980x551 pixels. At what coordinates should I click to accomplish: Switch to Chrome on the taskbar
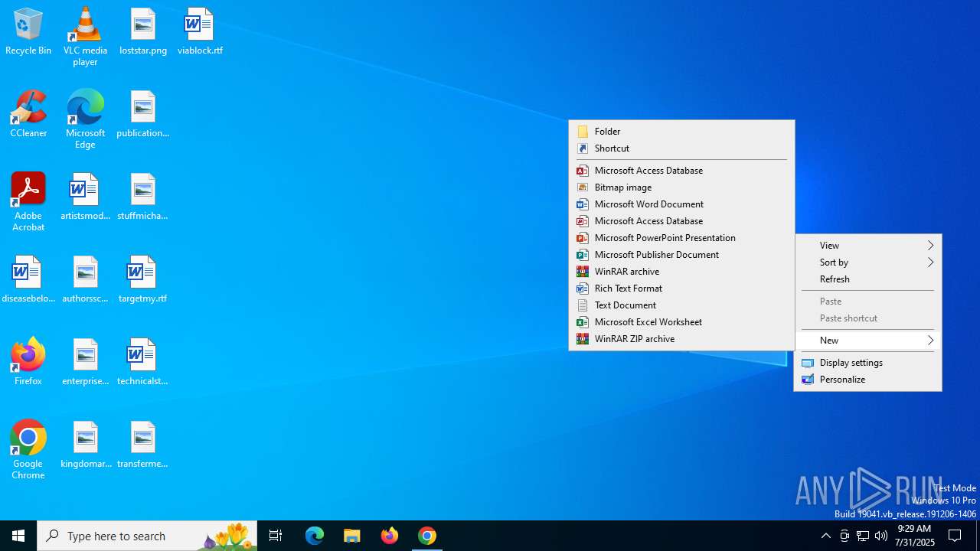427,536
